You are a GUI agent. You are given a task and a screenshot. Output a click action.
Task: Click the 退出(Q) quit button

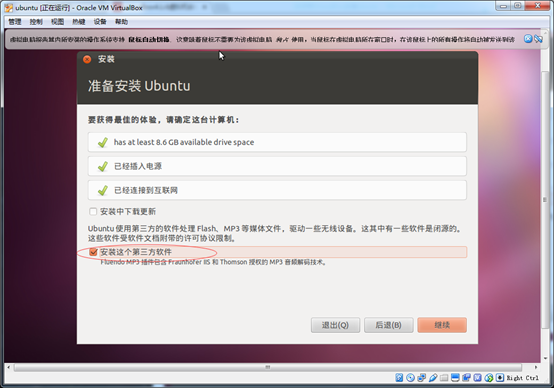335,325
